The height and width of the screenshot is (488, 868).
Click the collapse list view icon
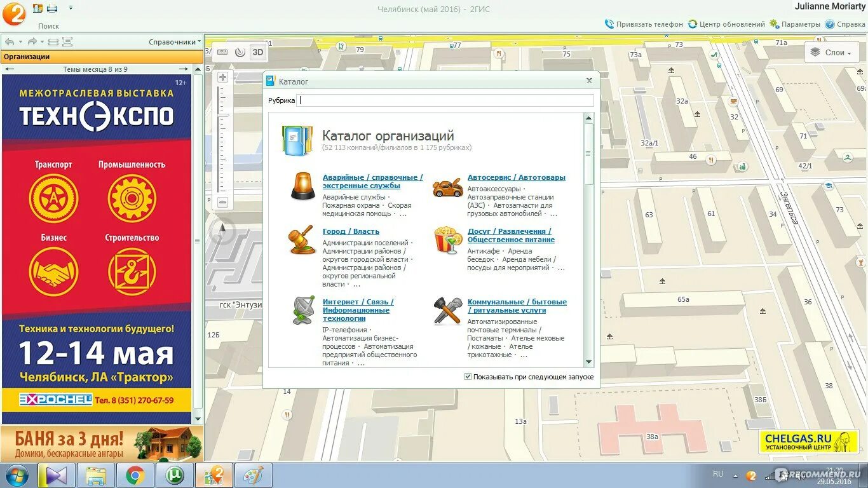(x=53, y=42)
